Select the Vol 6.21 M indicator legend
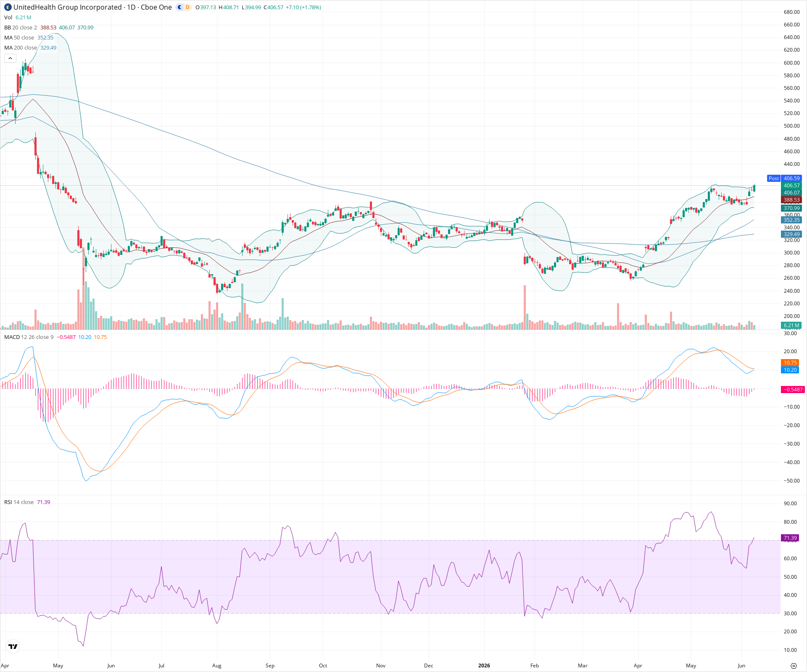 point(18,17)
